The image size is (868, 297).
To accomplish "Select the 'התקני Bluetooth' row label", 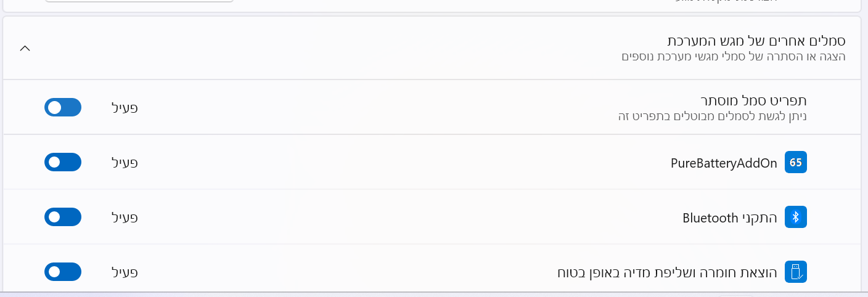I will click(x=729, y=218).
